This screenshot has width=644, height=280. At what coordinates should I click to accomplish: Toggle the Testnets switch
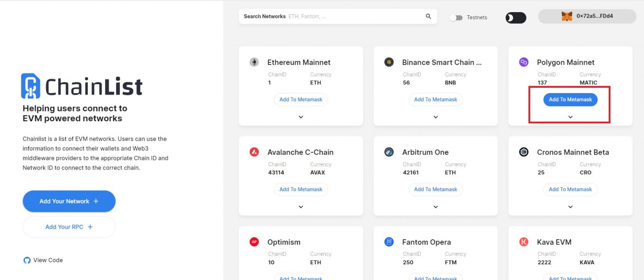tap(456, 18)
